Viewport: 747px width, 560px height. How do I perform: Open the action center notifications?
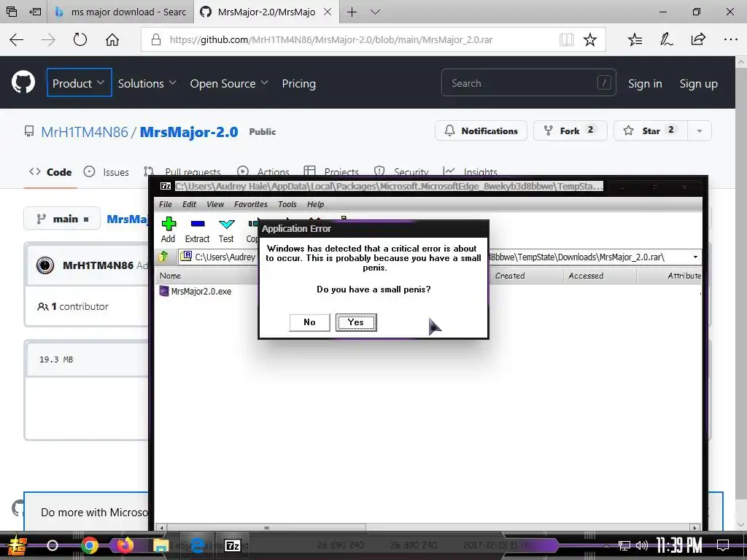(x=723, y=545)
